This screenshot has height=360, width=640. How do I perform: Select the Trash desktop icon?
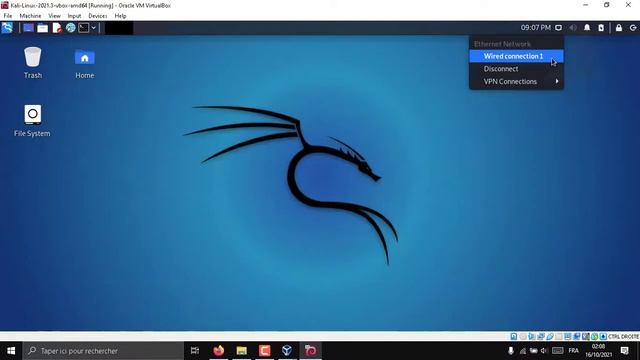click(x=33, y=62)
